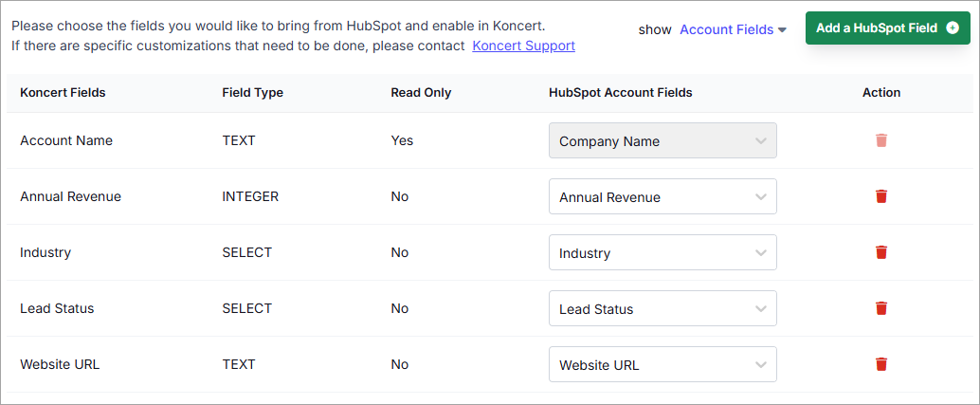Select the Account Name row label
Screen dimensions: 980x405
[x=66, y=140]
